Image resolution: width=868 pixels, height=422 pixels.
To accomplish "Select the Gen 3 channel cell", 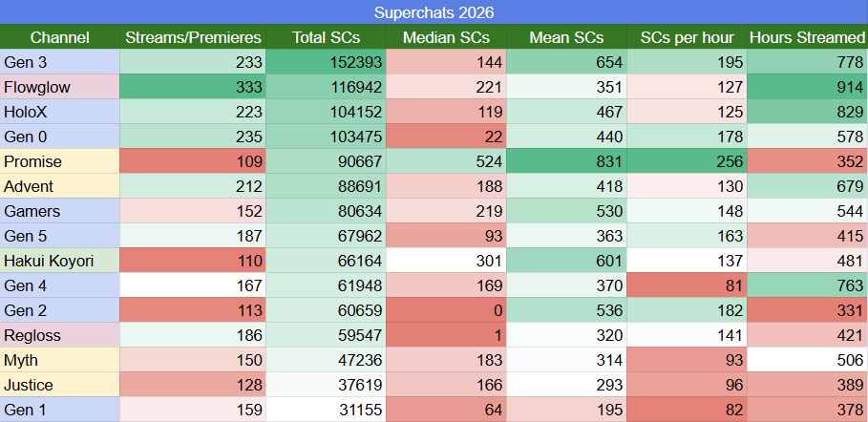I will [x=60, y=62].
